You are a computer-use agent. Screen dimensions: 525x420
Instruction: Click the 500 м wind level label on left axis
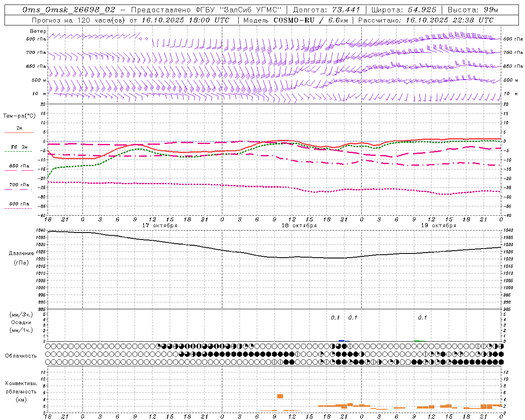pyautogui.click(x=39, y=80)
